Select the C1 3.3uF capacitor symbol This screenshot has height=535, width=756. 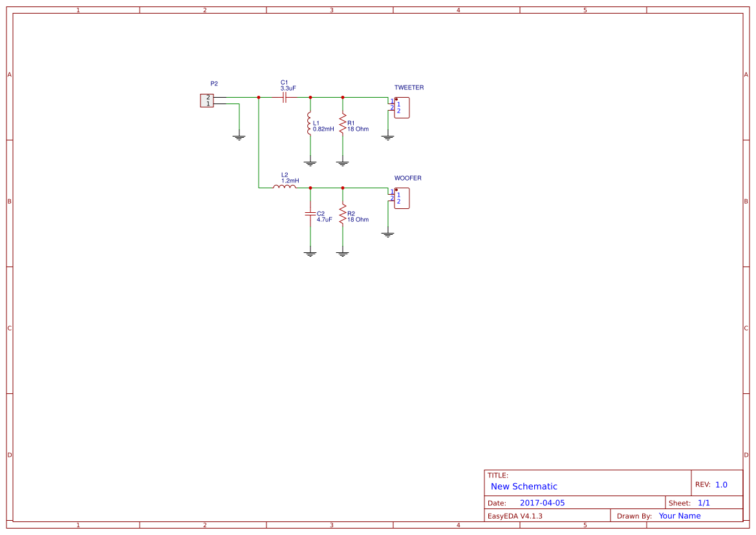[x=285, y=96]
